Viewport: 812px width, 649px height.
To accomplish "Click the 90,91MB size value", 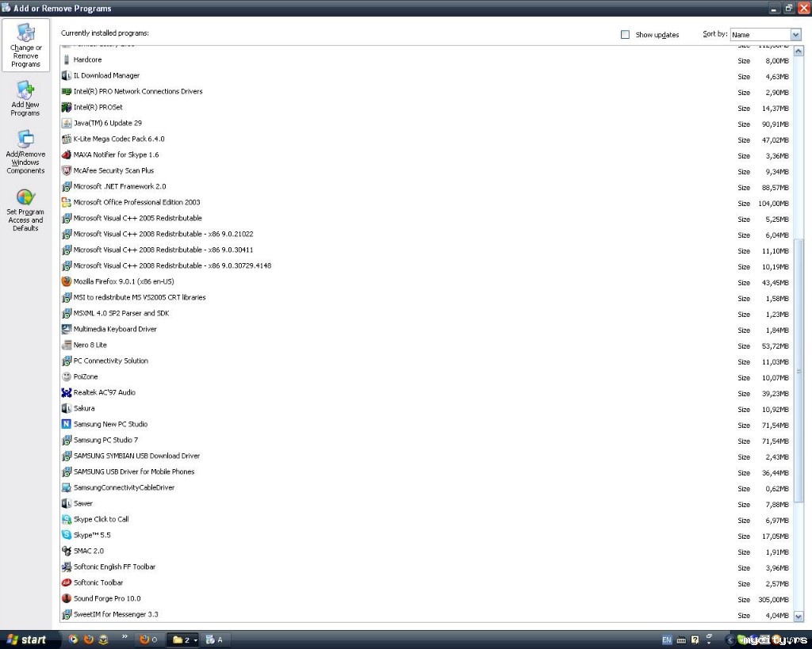I will [x=775, y=124].
